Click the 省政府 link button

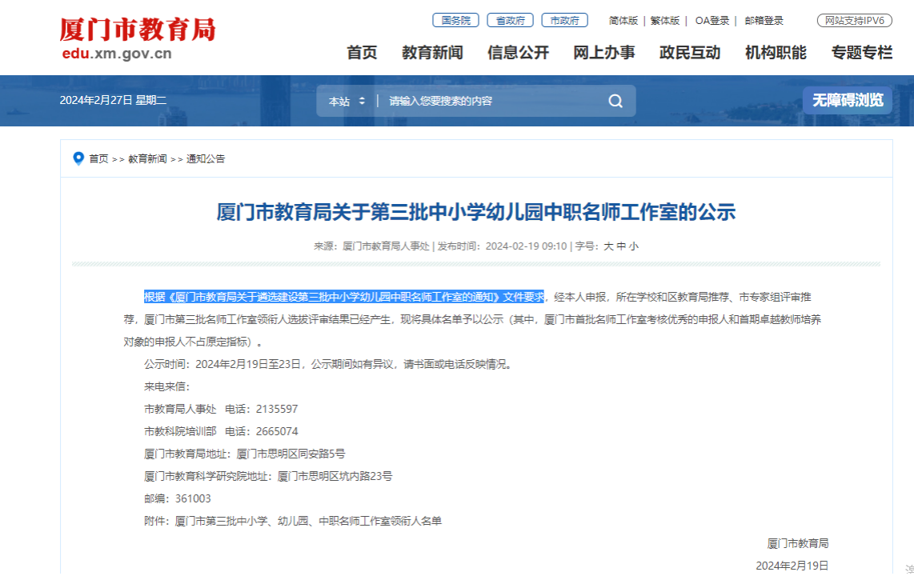(510, 20)
